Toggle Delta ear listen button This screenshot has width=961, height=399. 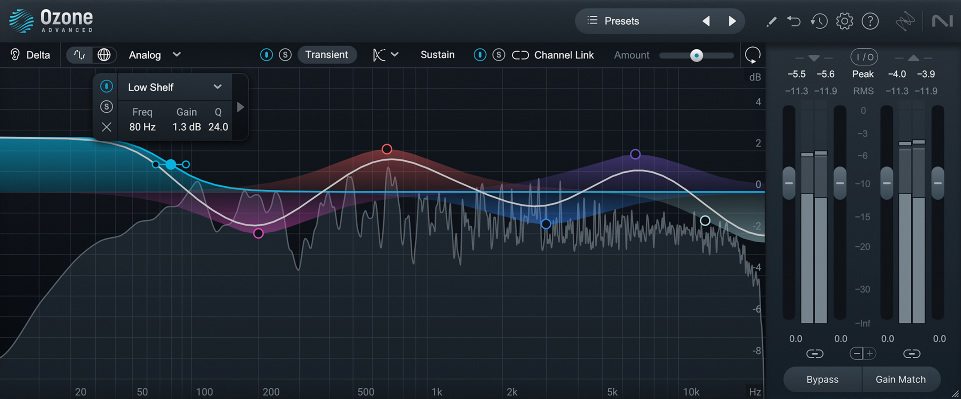pyautogui.click(x=31, y=55)
